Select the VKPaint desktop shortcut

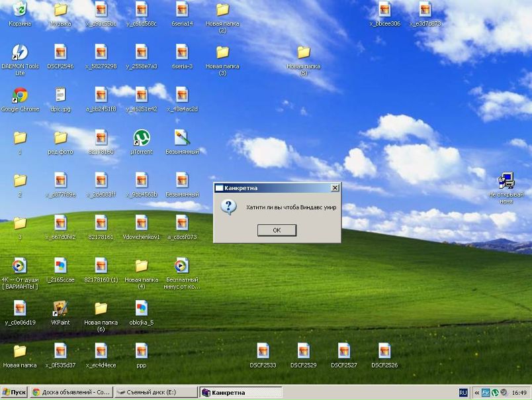click(60, 309)
